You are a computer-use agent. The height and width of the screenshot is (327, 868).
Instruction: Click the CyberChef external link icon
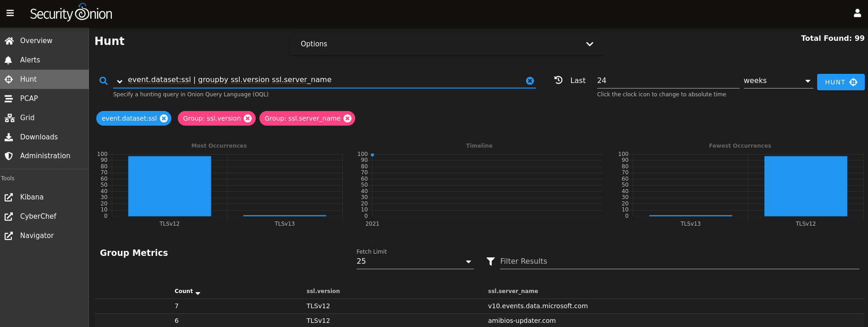(9, 216)
